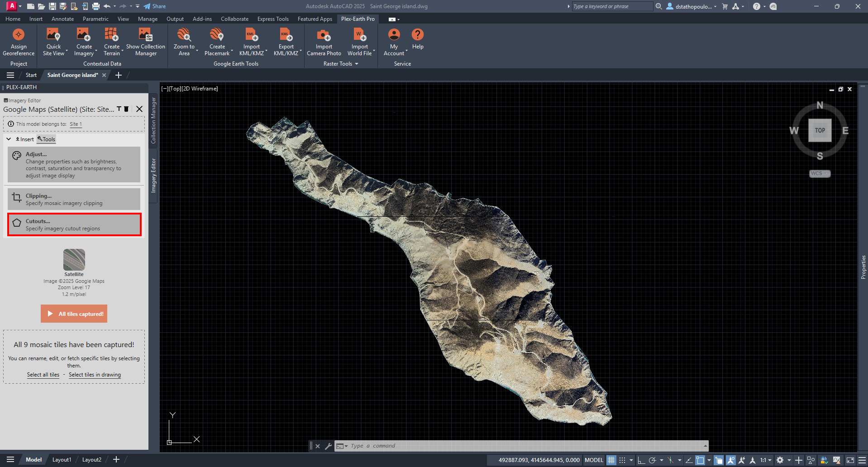Toggle object snap tracking
868x467 pixels.
(x=689, y=460)
